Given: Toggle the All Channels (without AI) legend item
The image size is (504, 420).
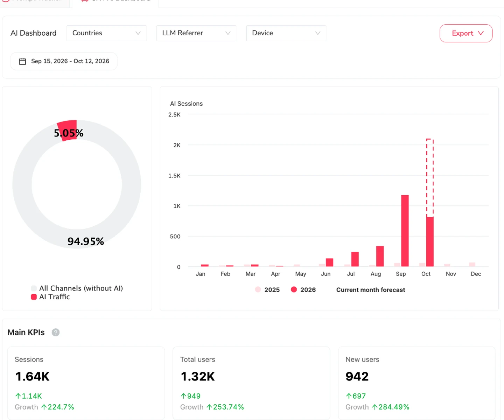Looking at the screenshot, I should tap(77, 288).
